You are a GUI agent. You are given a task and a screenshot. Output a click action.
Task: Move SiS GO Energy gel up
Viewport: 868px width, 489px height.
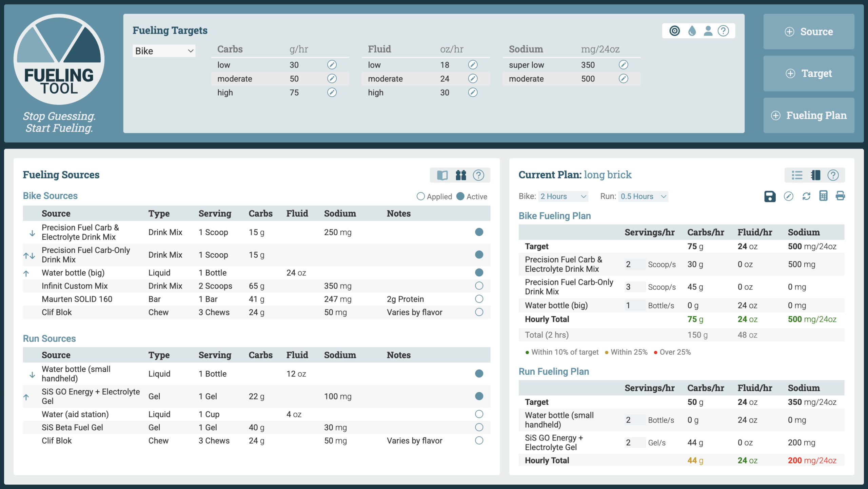click(26, 397)
